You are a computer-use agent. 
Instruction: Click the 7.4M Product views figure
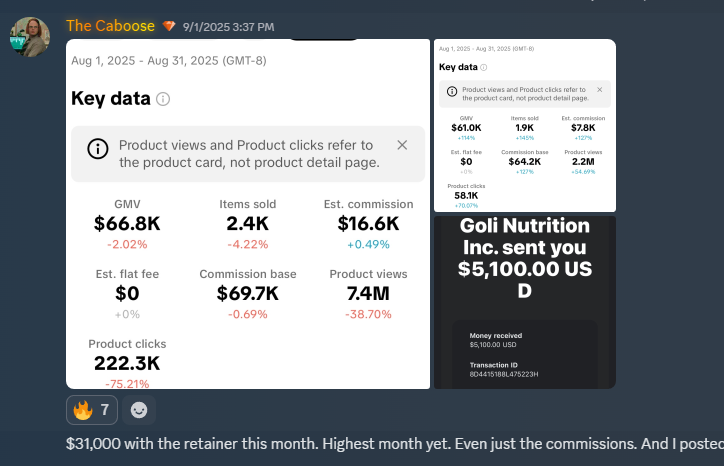coord(368,294)
